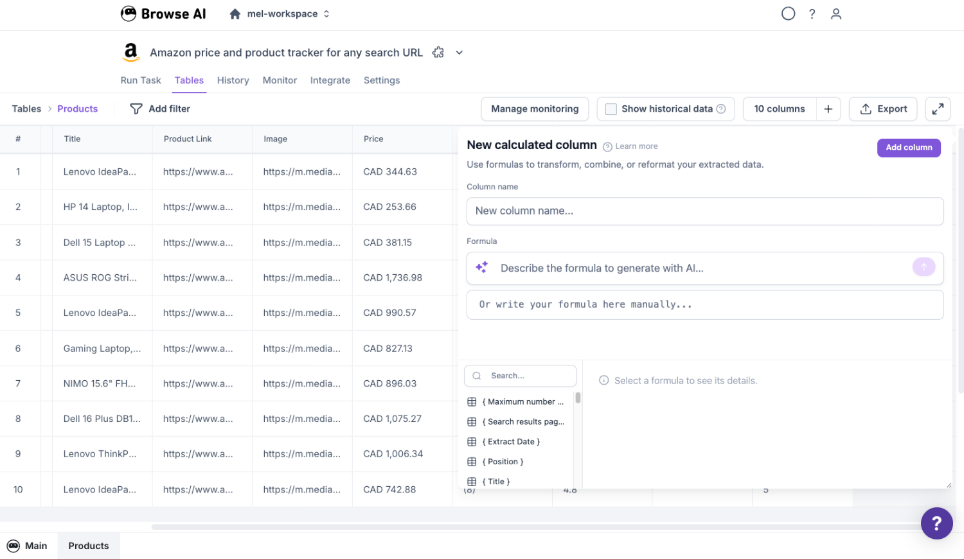Screen dimensions: 964x560
Task: Open help question mark in top bar
Action: click(812, 14)
